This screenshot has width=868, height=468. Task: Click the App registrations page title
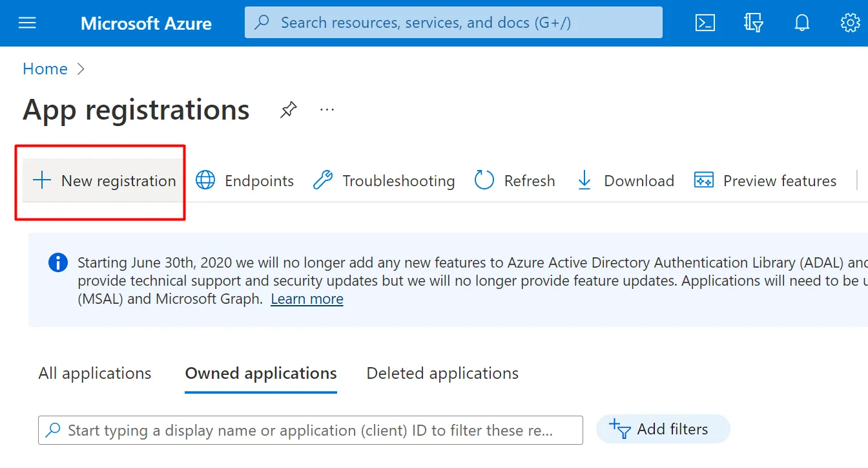click(x=136, y=110)
